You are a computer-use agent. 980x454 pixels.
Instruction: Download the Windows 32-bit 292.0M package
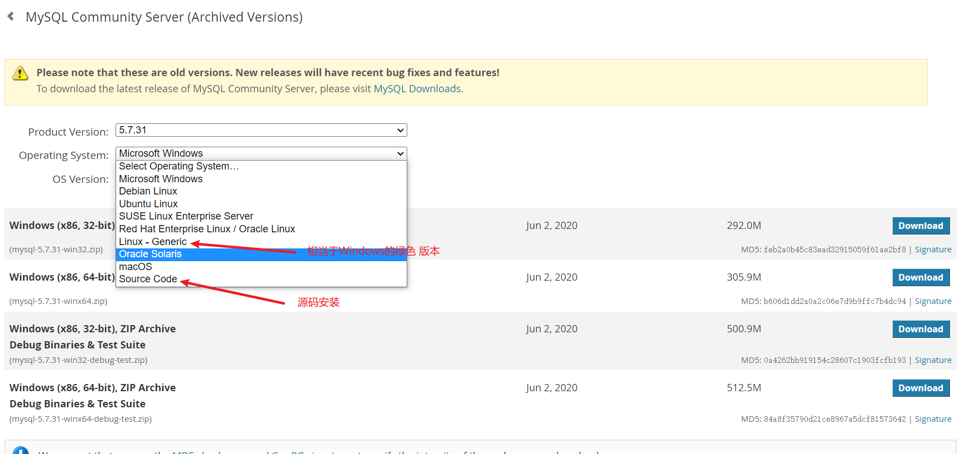pyautogui.click(x=921, y=226)
